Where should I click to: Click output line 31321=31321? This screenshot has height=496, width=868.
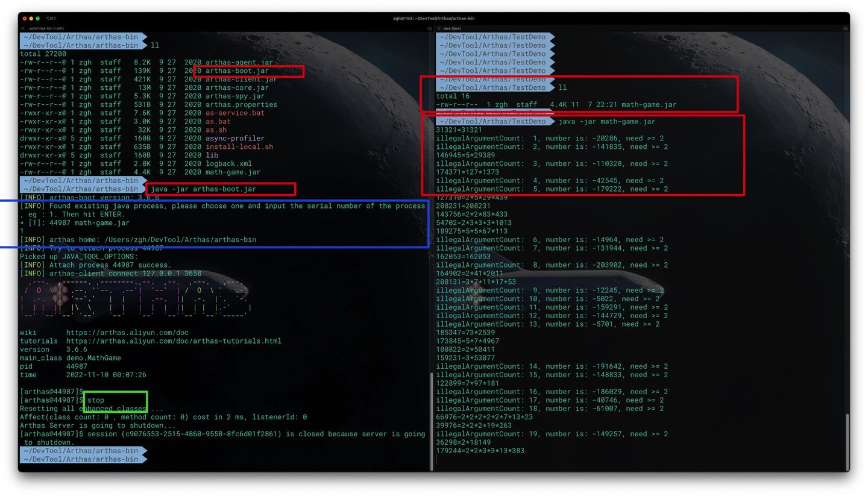click(x=459, y=130)
